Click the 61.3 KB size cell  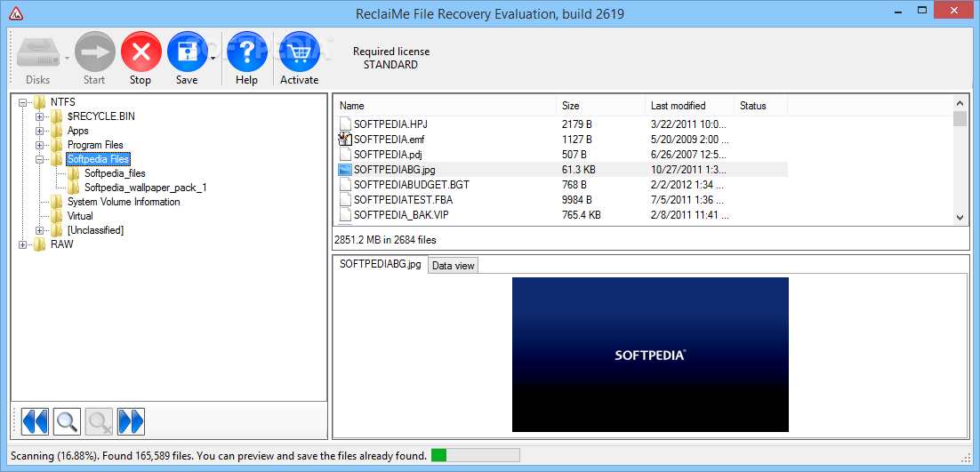pos(578,169)
